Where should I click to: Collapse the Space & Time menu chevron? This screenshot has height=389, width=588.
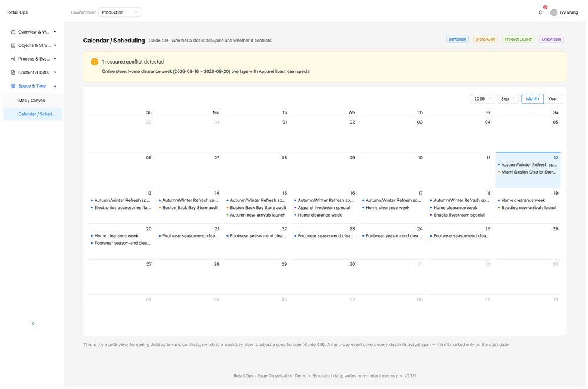[x=55, y=87]
